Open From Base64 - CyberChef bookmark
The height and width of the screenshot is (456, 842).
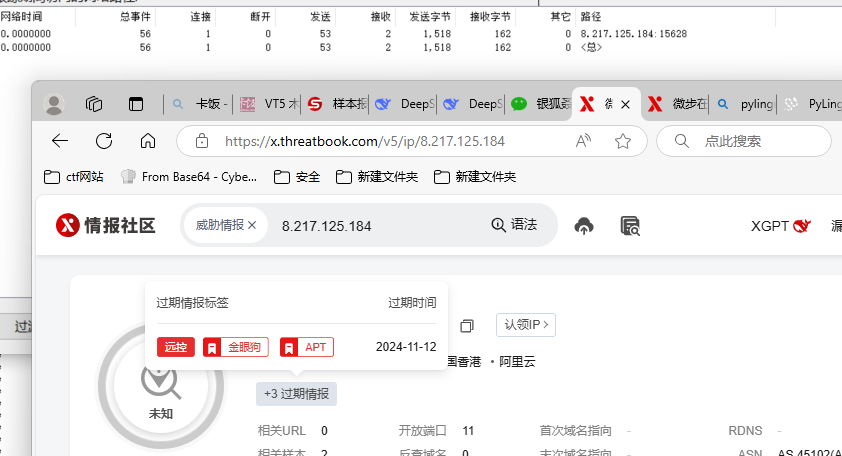(x=189, y=177)
